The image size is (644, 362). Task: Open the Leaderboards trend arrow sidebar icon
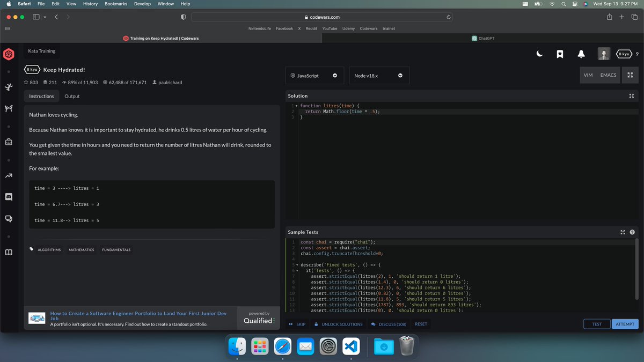[x=9, y=175]
